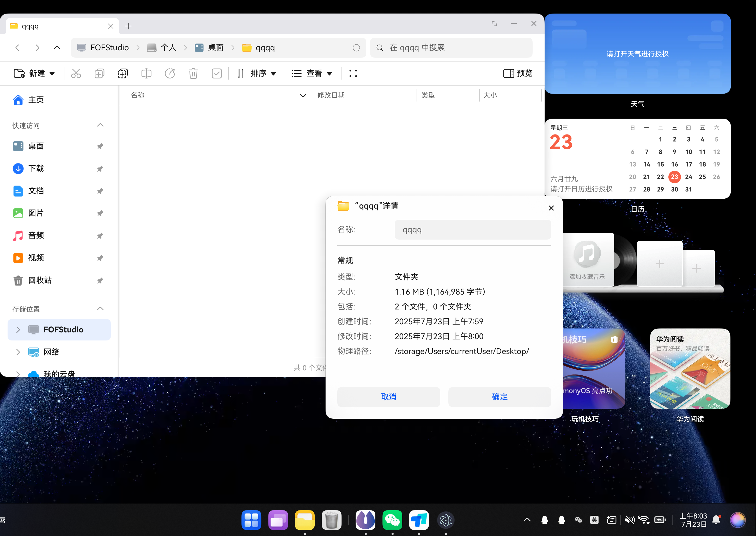Screen dimensions: 756x536
Task: Expand the FOFStudio tree node
Action: [18, 329]
